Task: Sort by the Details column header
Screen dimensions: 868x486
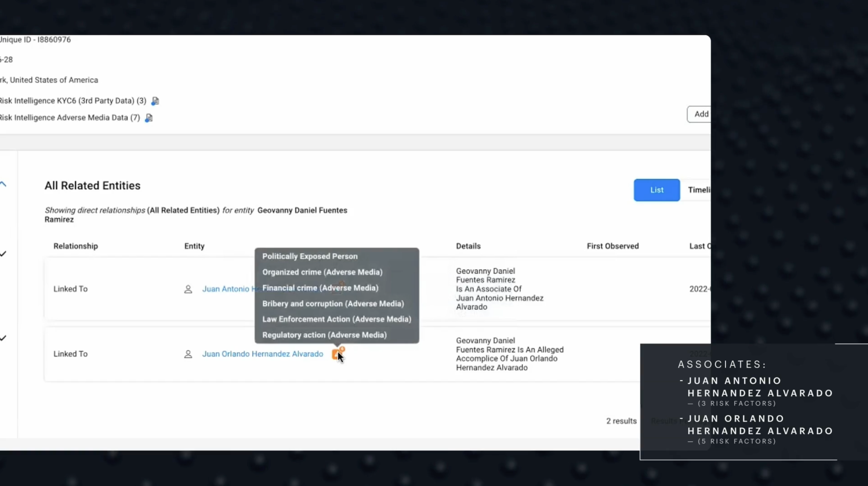Action: click(468, 246)
